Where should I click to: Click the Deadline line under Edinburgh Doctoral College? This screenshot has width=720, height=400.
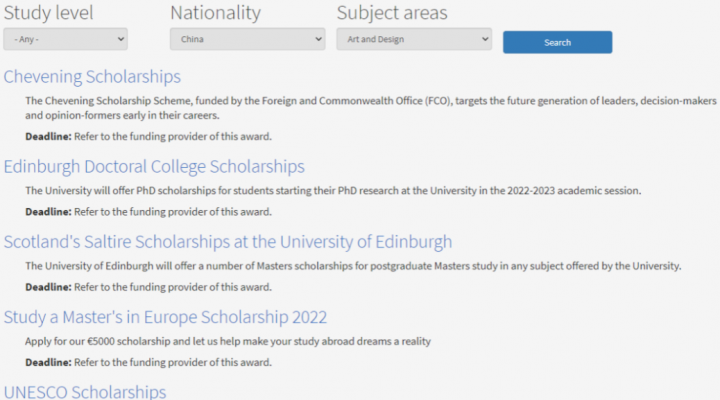tap(148, 211)
